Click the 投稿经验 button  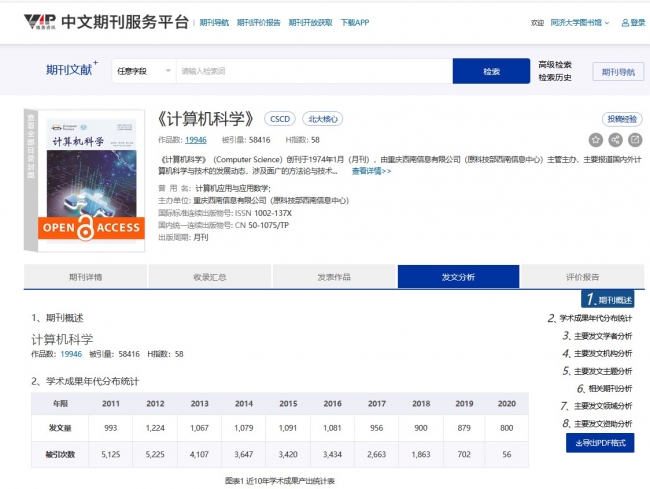point(622,119)
